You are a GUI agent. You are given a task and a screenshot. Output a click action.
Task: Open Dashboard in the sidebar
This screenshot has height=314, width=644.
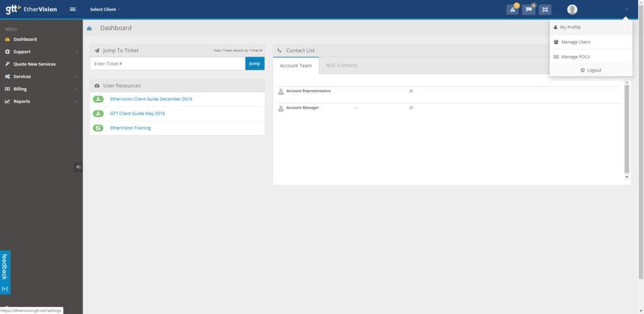coord(25,40)
